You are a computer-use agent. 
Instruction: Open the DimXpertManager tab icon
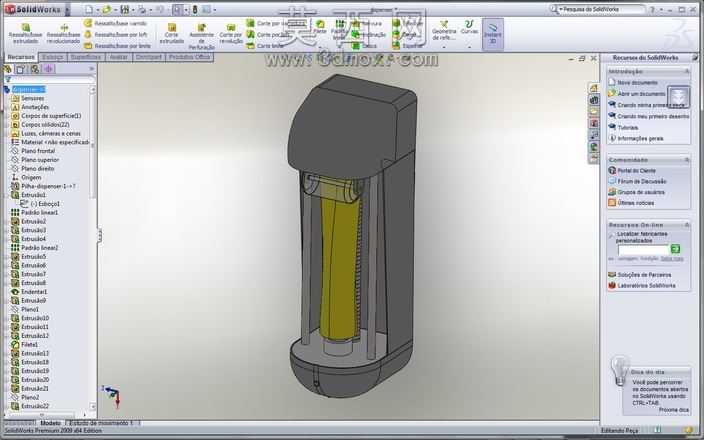click(48, 69)
